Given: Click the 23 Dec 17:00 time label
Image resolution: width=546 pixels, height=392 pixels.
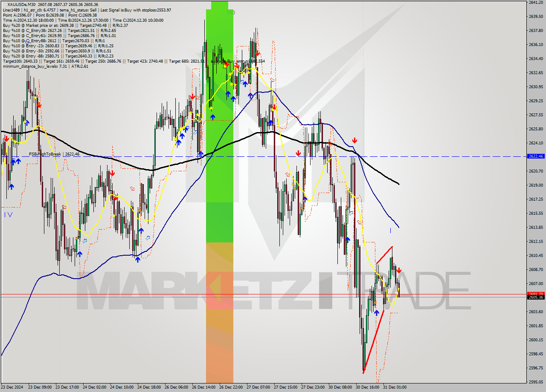Looking at the screenshot, I should click(x=67, y=387).
